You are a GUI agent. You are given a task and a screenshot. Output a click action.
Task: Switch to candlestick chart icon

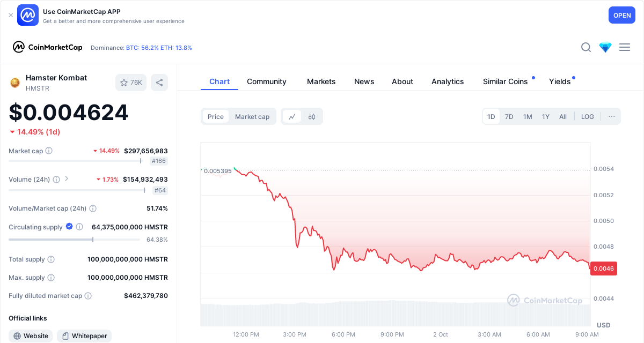pos(312,116)
